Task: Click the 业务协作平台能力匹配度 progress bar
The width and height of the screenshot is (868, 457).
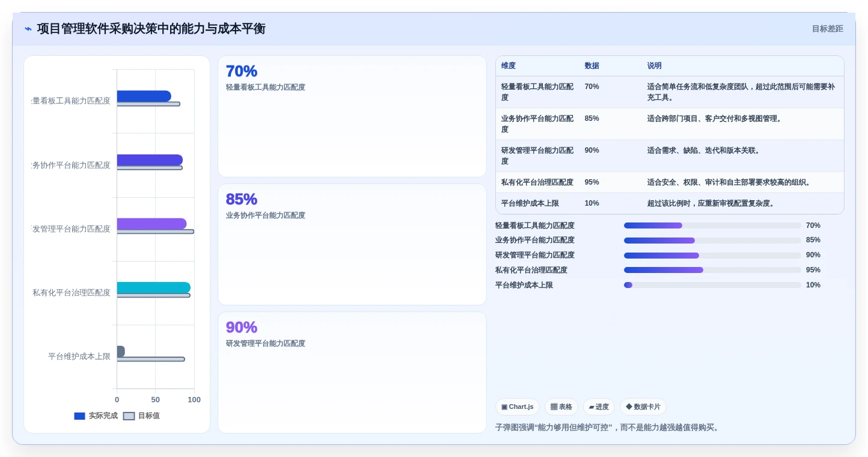Action: (712, 241)
